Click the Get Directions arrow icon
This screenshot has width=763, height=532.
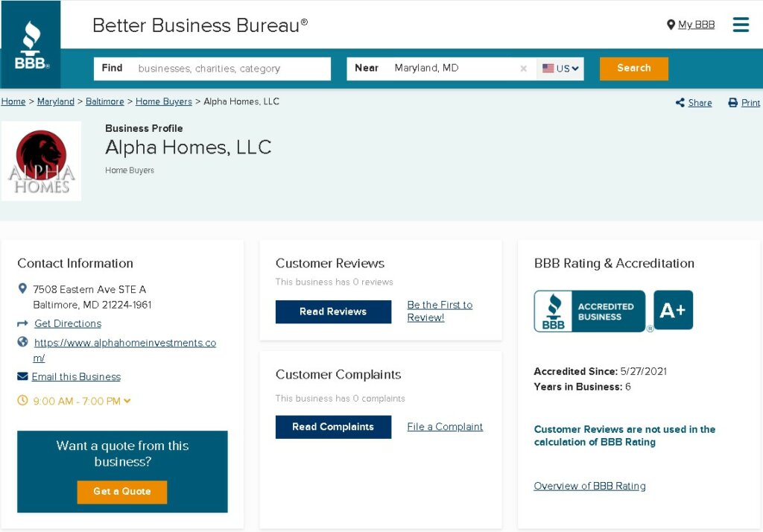click(x=22, y=323)
